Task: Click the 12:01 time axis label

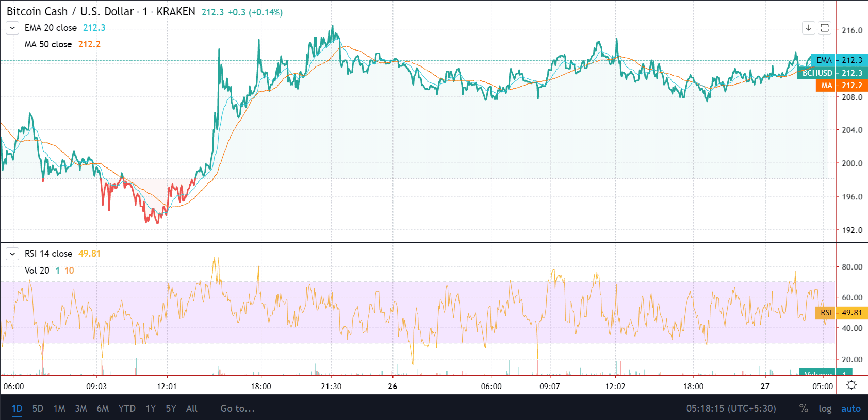Action: (x=167, y=387)
